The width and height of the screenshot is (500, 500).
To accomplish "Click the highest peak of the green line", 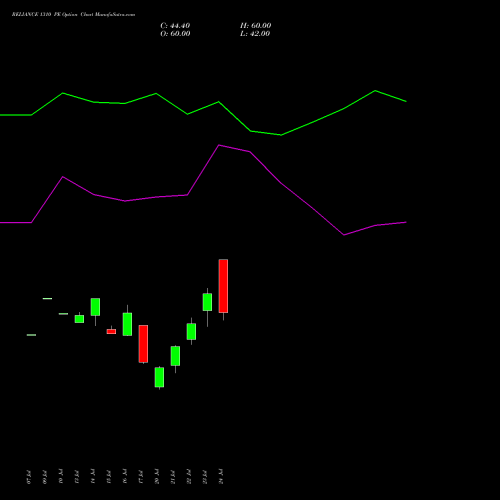I will pos(375,90).
